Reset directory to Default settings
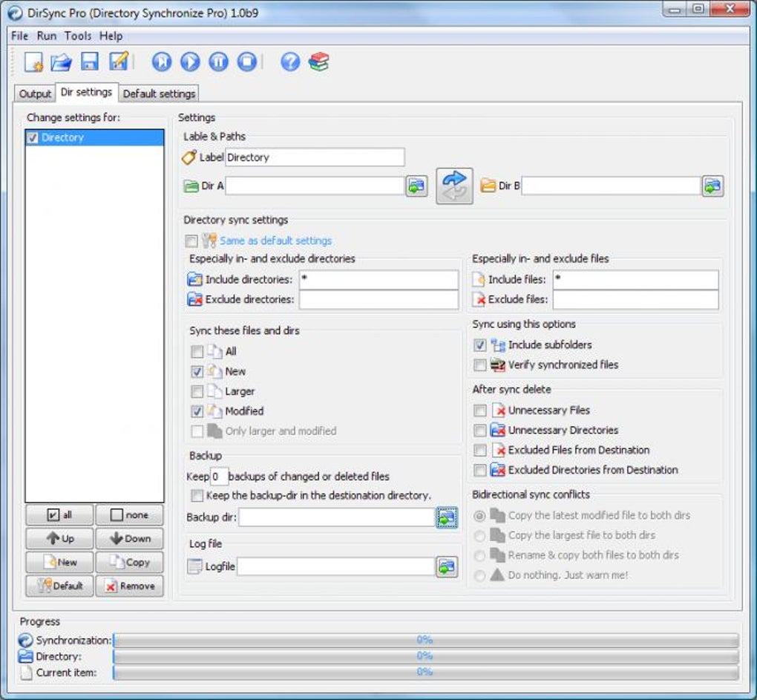 coord(59,586)
